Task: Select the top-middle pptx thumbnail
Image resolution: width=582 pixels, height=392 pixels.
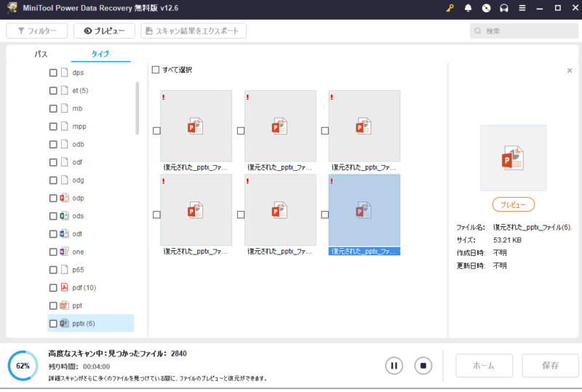Action: pyautogui.click(x=280, y=126)
